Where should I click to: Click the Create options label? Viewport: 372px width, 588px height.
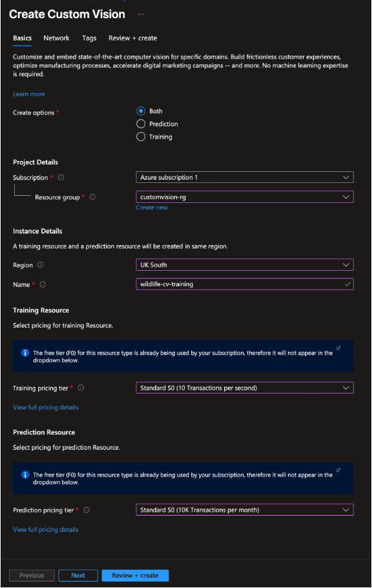34,112
